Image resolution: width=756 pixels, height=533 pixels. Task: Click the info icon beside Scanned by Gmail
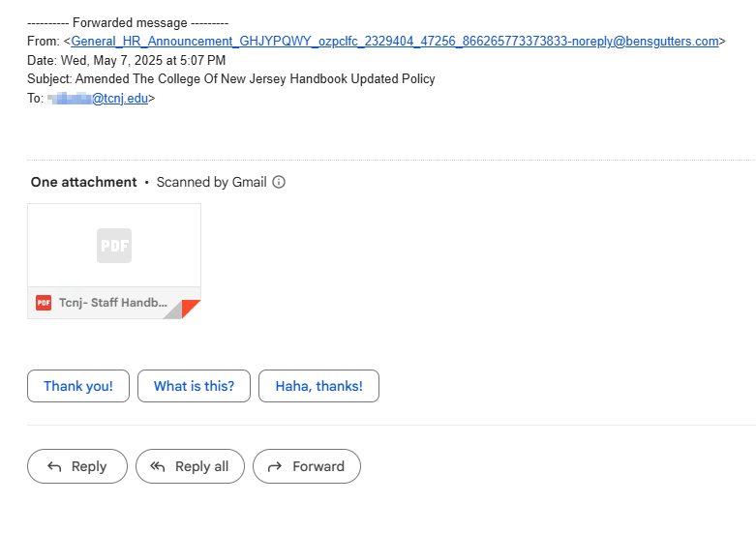[x=279, y=182]
